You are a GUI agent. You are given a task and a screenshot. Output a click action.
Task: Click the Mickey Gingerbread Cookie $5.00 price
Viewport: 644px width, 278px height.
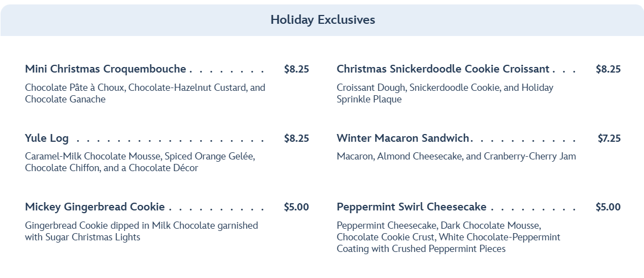click(296, 207)
